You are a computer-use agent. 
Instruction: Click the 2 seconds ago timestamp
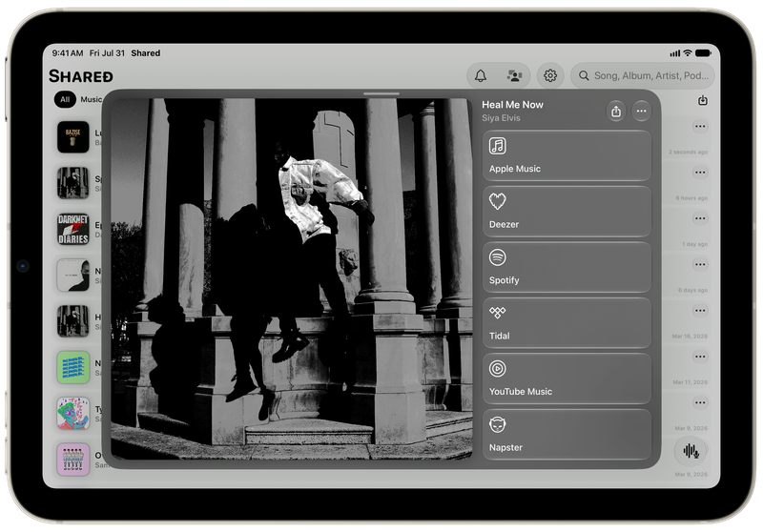[688, 153]
